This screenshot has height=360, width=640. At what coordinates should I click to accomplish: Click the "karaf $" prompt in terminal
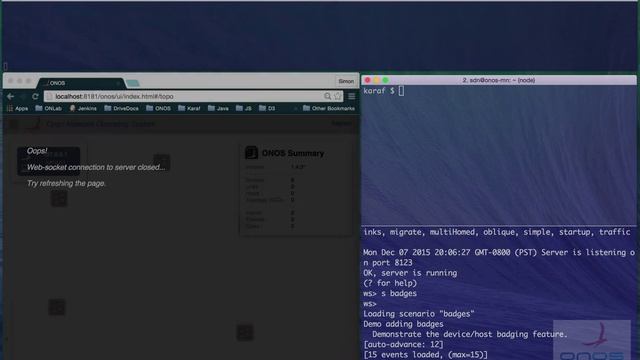coord(379,91)
